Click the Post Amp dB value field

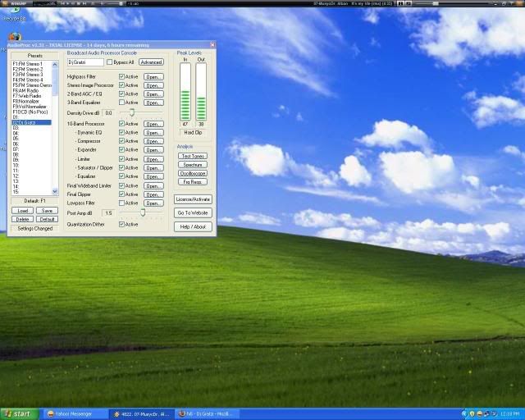tap(108, 213)
